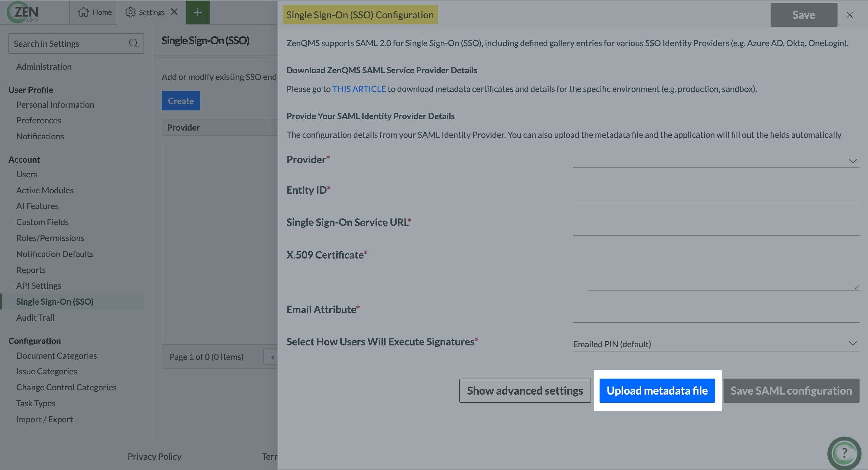Go to Users settings
Image resolution: width=868 pixels, height=470 pixels.
27,175
